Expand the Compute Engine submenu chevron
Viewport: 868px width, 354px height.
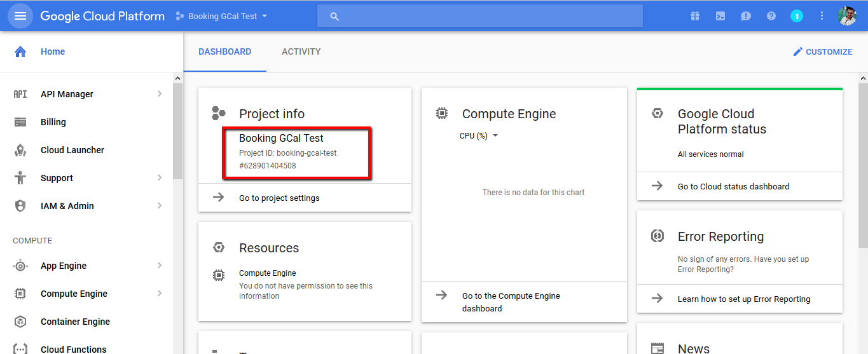[x=159, y=294]
